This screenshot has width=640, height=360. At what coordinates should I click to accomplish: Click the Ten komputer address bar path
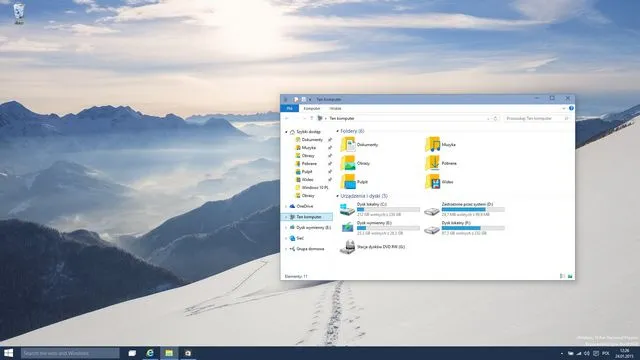tap(342, 118)
